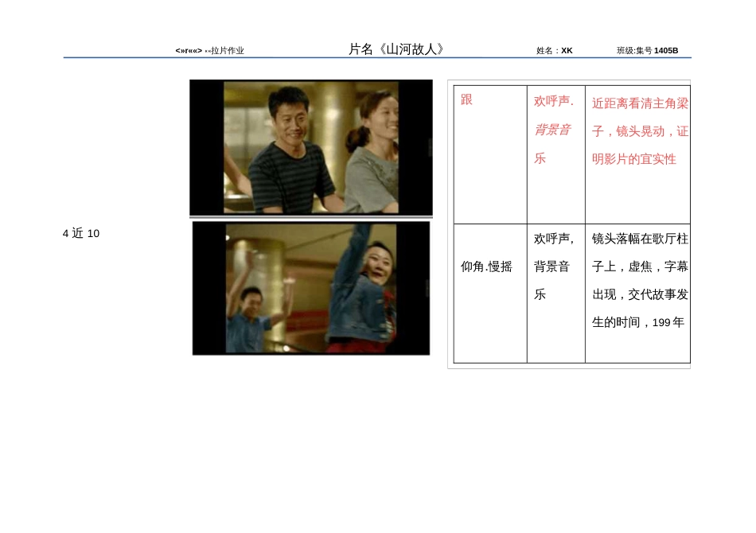Select the bottom film still with dancing woman
756x533 pixels.
(x=311, y=288)
